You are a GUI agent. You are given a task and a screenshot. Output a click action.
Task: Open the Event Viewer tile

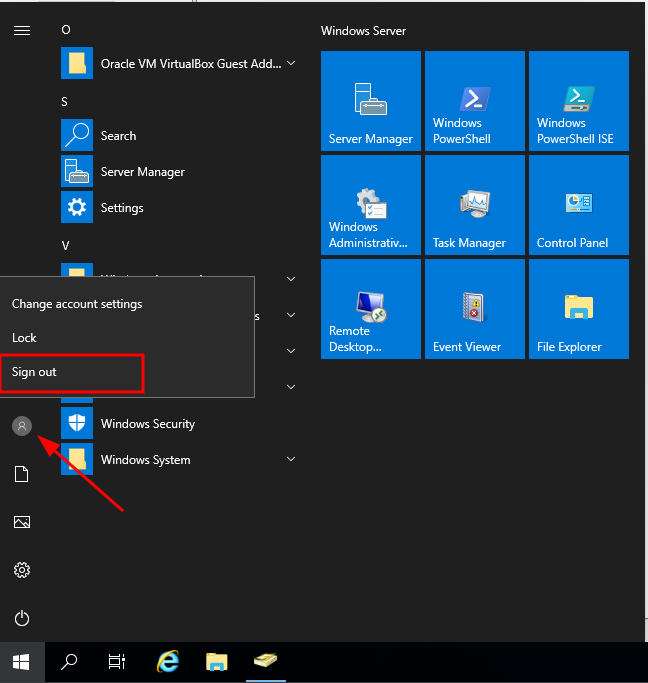click(x=475, y=308)
